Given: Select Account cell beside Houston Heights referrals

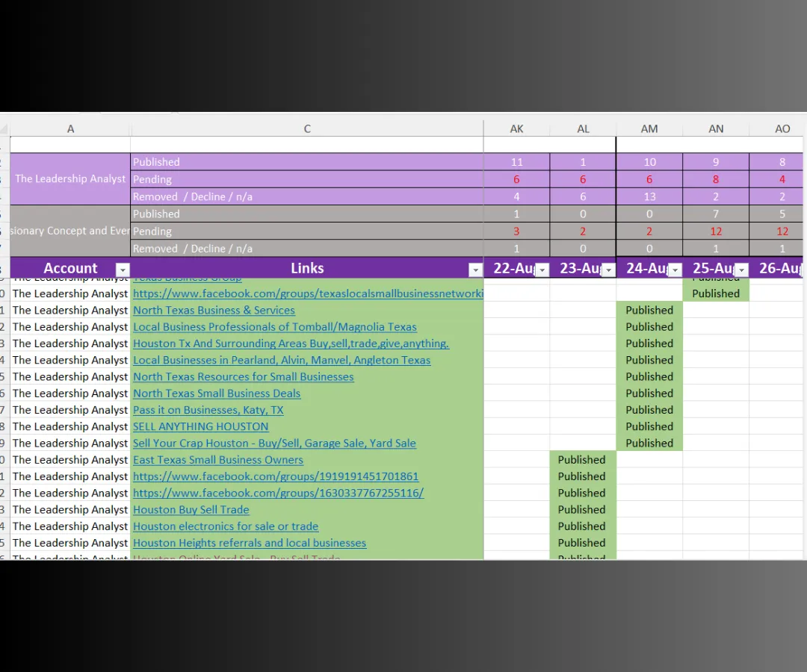Looking at the screenshot, I should 70,543.
